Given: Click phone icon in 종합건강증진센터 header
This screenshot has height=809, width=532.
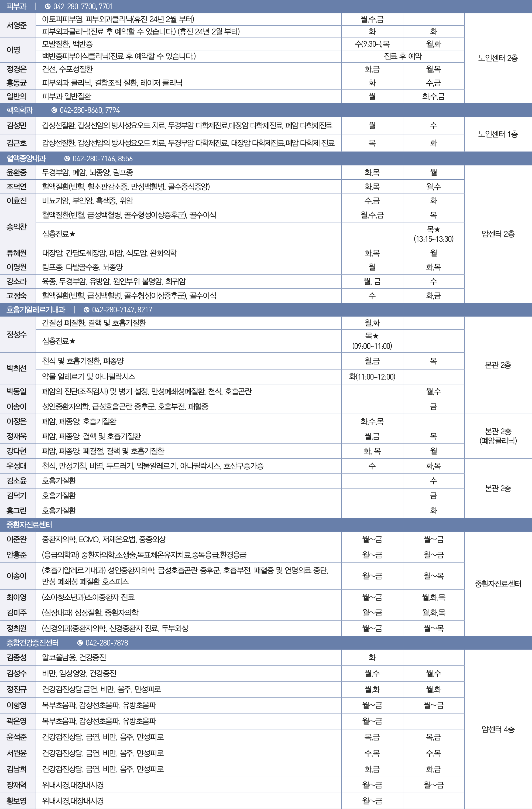Looking at the screenshot, I should (x=80, y=643).
